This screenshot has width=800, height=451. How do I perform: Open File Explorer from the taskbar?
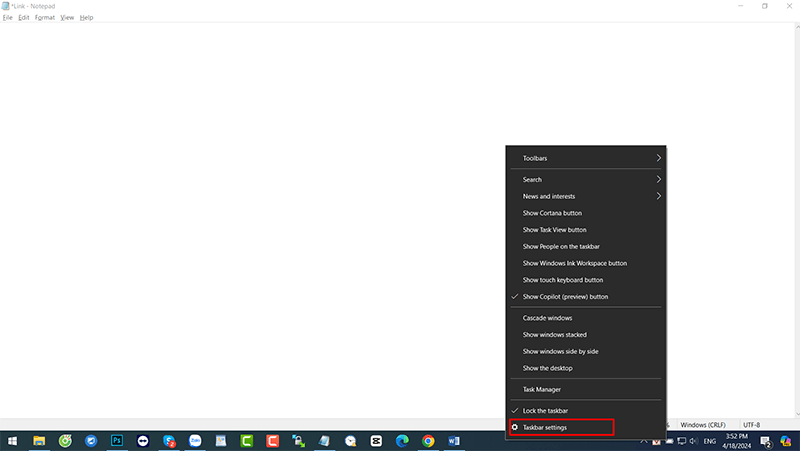[x=39, y=441]
